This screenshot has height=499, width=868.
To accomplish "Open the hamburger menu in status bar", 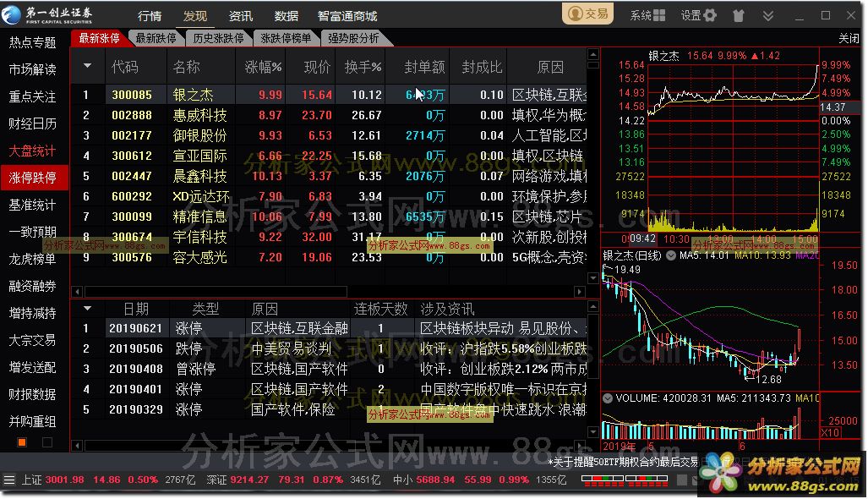I will click(x=8, y=480).
